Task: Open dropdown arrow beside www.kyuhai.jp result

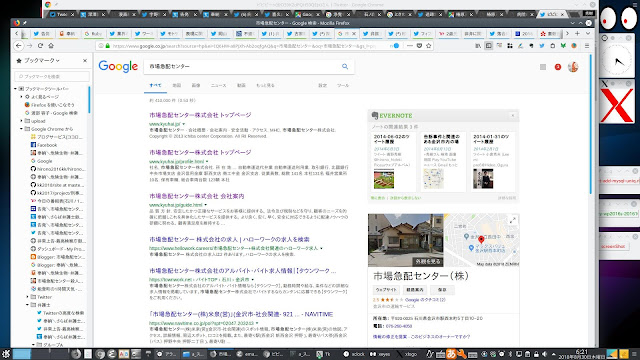Action: pos(184,124)
